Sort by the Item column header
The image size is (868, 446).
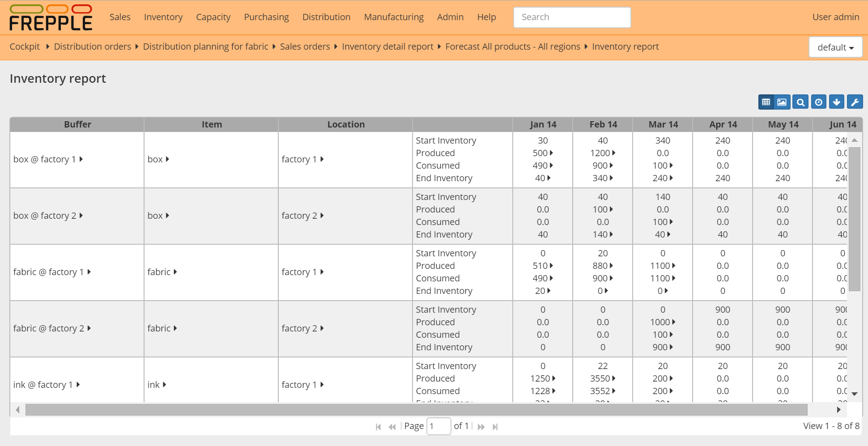[212, 124]
